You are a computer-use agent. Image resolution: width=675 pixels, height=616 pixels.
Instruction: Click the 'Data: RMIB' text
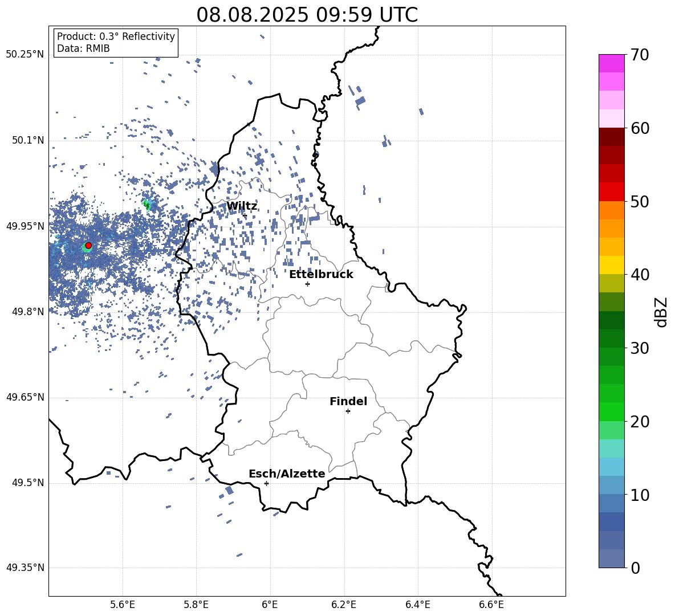pyautogui.click(x=83, y=48)
